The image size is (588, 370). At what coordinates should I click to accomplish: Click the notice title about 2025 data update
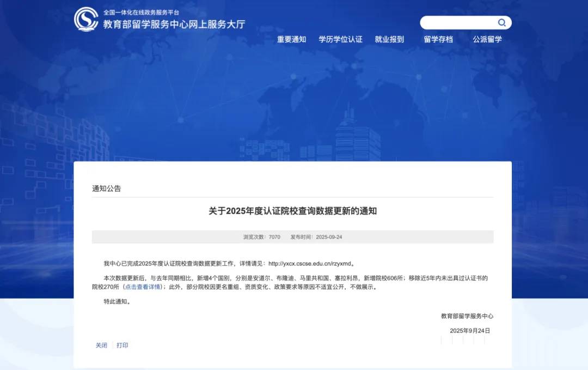(x=294, y=211)
